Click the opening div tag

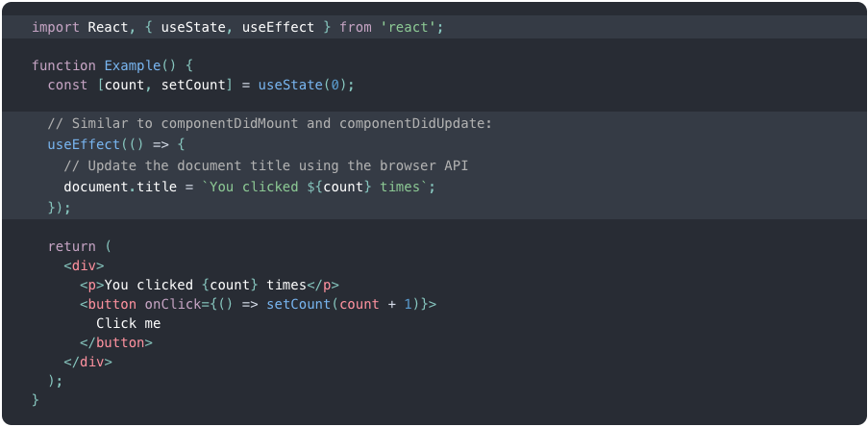[x=84, y=265]
